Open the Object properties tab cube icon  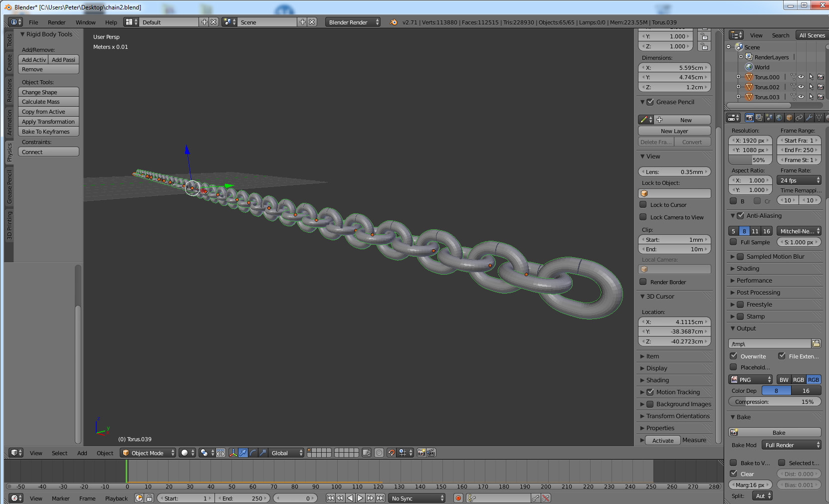(x=789, y=118)
